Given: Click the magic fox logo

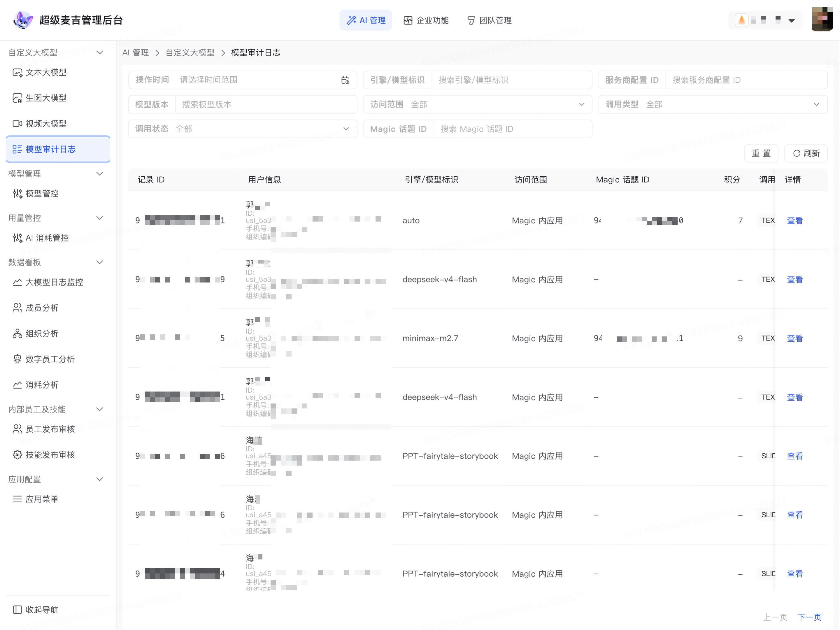Looking at the screenshot, I should [23, 20].
